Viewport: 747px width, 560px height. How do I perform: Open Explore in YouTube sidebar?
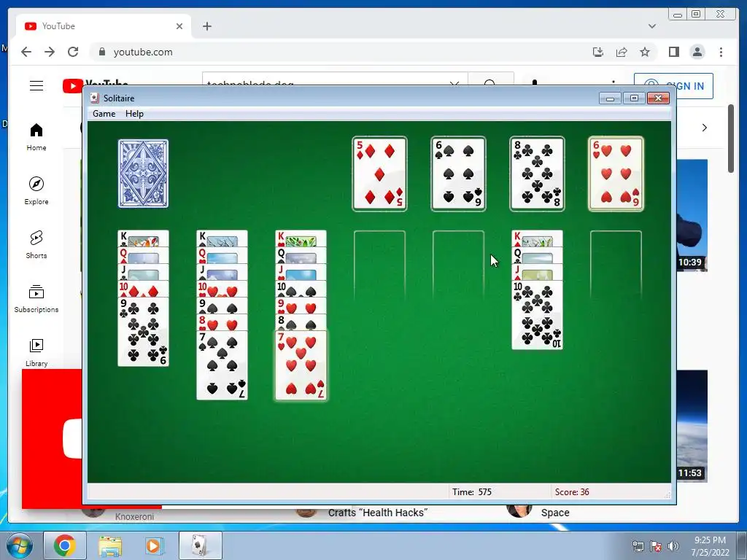(x=36, y=191)
